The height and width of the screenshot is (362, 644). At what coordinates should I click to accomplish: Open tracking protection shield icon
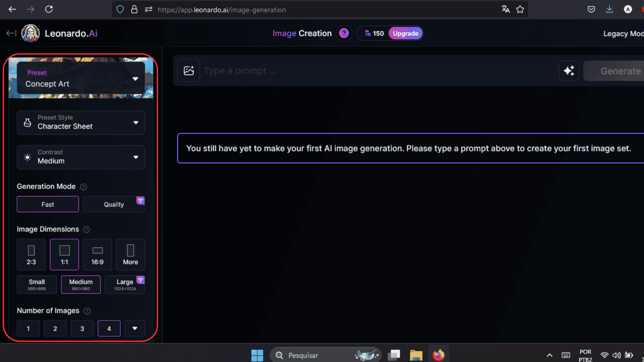(120, 9)
